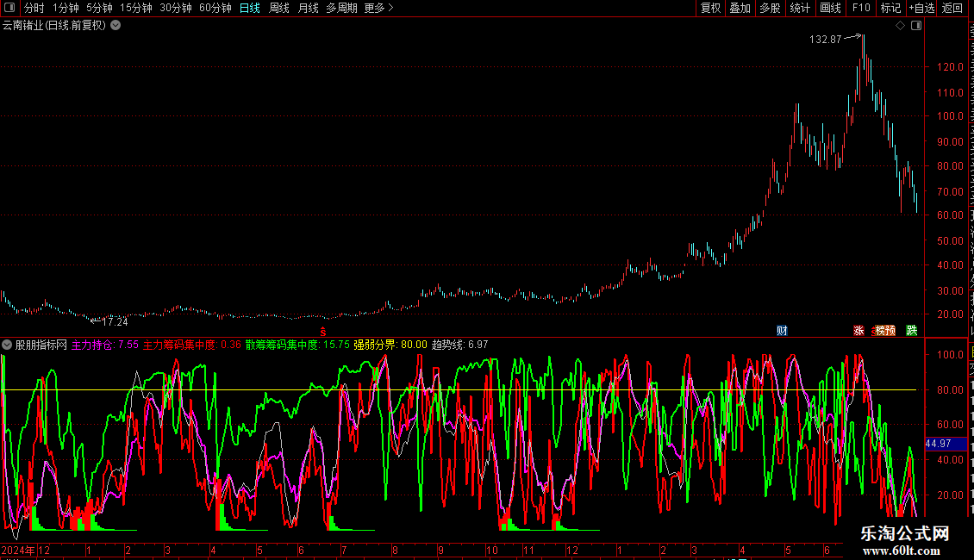The width and height of the screenshot is (974, 560).
Task: Switch to 5分钟 period
Action: tap(99, 8)
